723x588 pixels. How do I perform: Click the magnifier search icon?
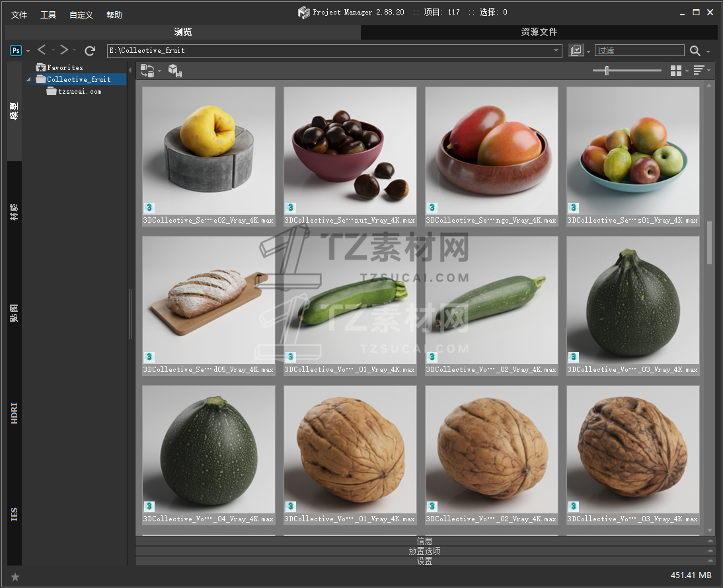click(695, 51)
